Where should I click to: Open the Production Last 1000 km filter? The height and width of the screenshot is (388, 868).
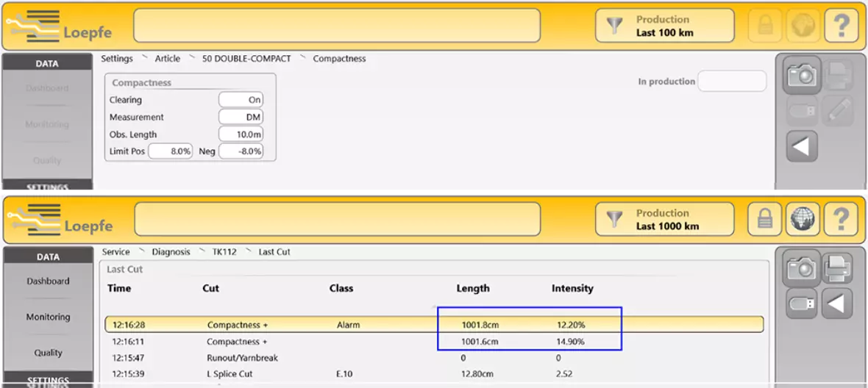click(664, 219)
